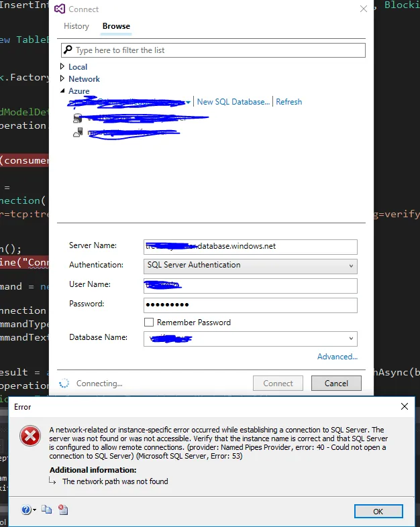The height and width of the screenshot is (527, 420).
Task: Click the first Azure database icon
Action: (78, 118)
